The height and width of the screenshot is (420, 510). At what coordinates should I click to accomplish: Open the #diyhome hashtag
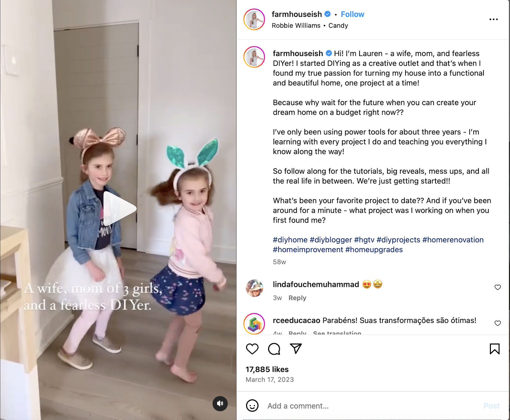tap(290, 240)
